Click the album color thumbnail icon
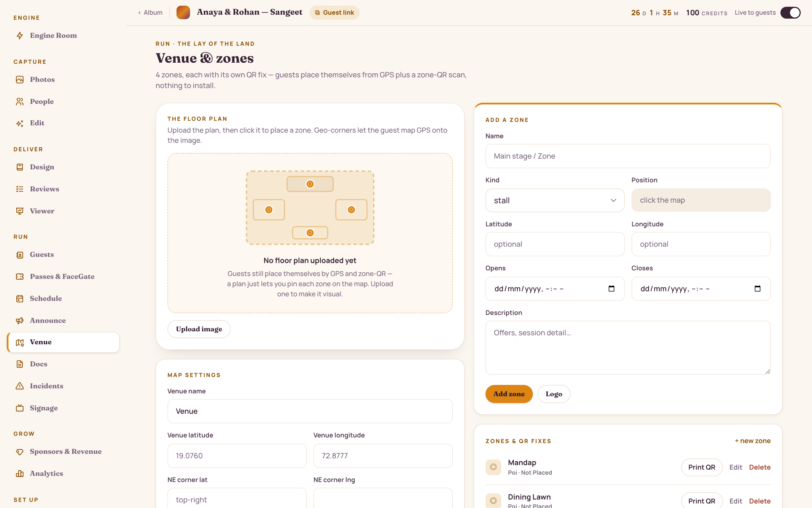This screenshot has height=508, width=812. click(183, 12)
